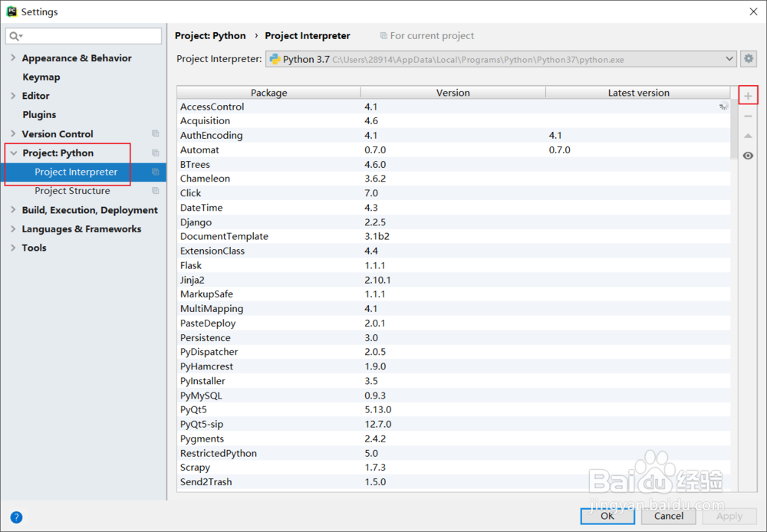The image size is (767, 532).
Task: Select Project Interpreter in sidebar
Action: tap(83, 172)
